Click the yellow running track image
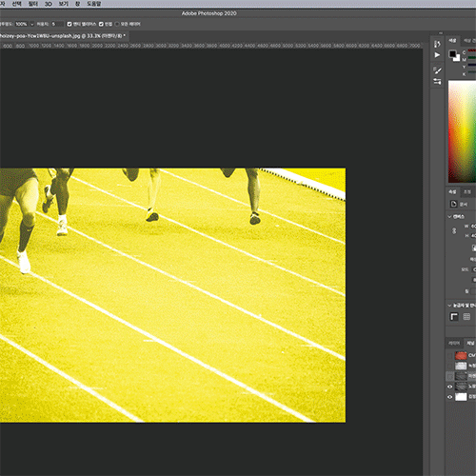This screenshot has width=476, height=476. tap(173, 295)
